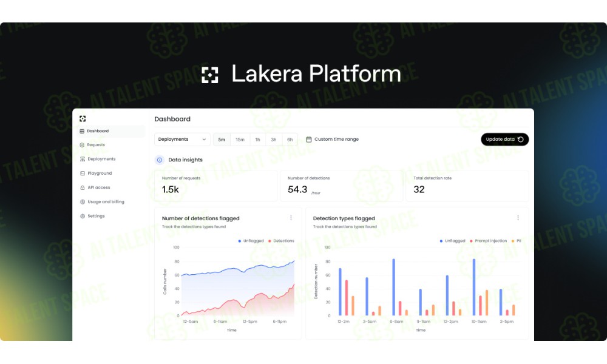Click the refresh arrow icon in Update data
The width and height of the screenshot is (607, 364).
tap(521, 140)
